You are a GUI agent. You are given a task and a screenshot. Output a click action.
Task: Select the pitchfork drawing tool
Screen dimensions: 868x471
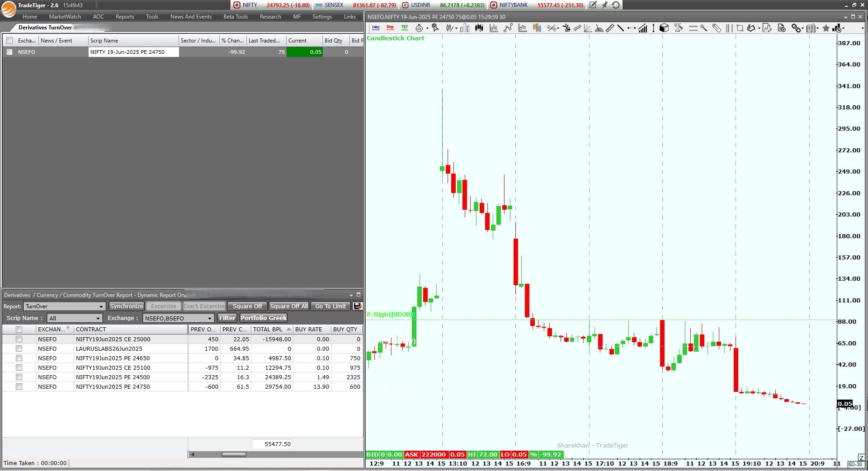(x=703, y=28)
